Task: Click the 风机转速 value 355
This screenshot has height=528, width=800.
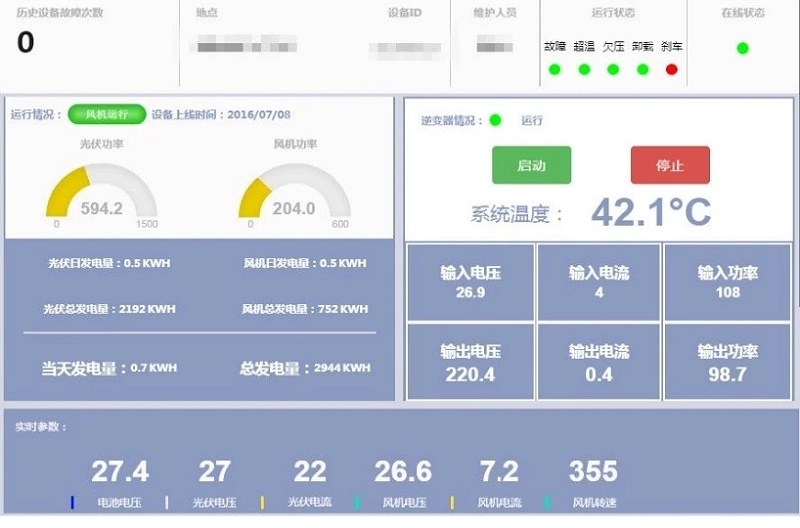Action: pos(593,471)
